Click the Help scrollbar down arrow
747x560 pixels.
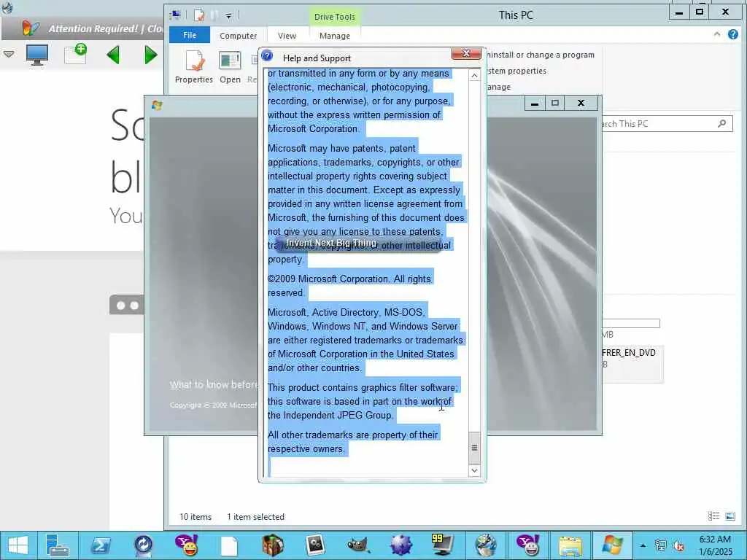click(474, 470)
